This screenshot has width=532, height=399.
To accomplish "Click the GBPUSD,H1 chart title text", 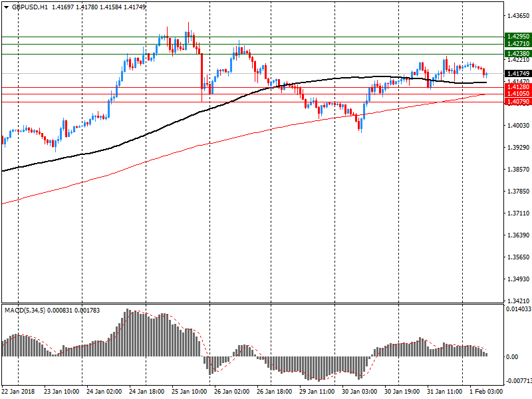I will click(30, 7).
